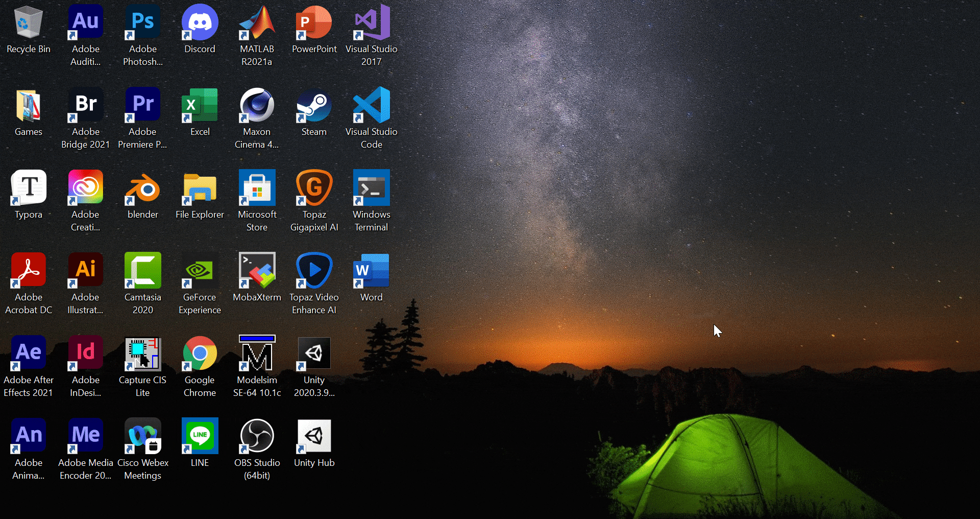Click the PowerPoint desktop icon
The height and width of the screenshot is (519, 980).
coord(314,22)
